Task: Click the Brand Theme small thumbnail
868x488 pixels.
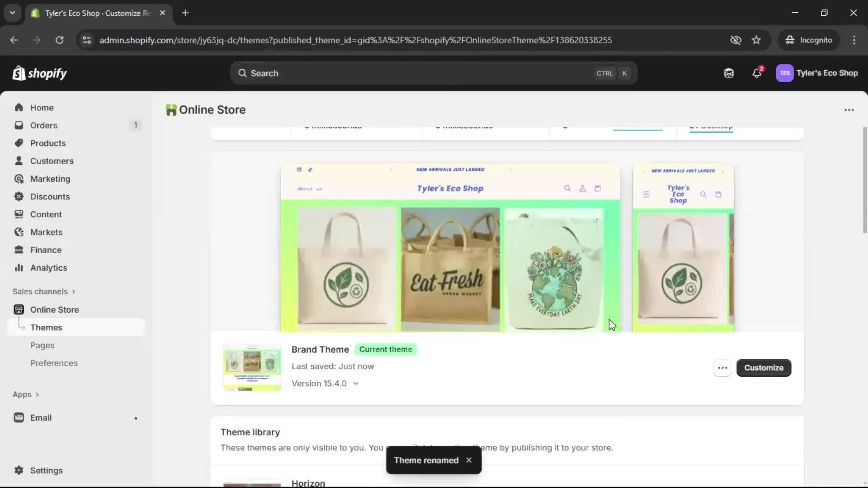Action: click(x=252, y=367)
